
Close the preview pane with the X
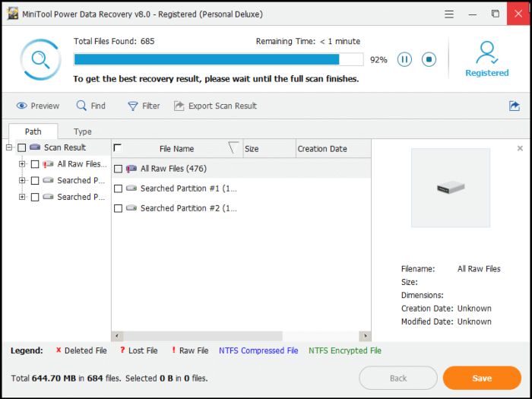(x=520, y=148)
